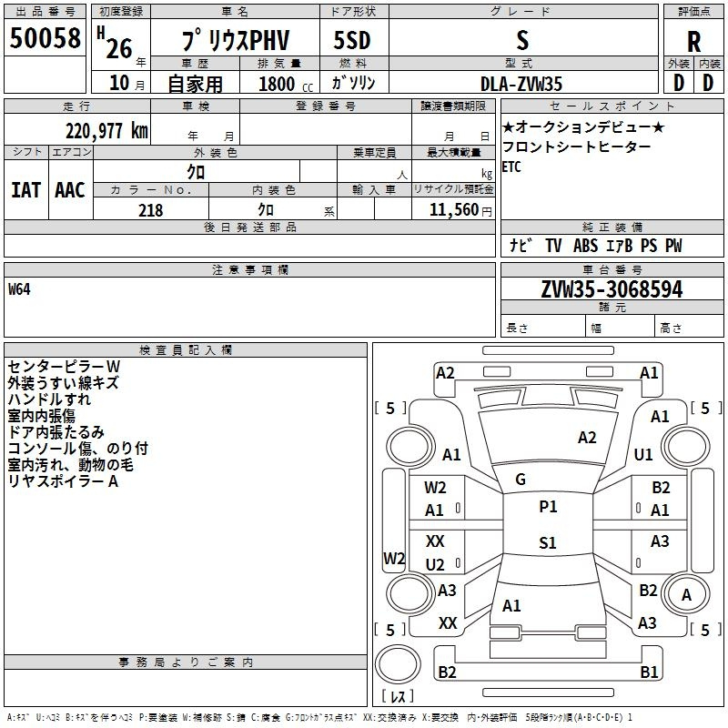Click the フロントシートヒーター sales point line
728x728 pixels.
coord(577,147)
